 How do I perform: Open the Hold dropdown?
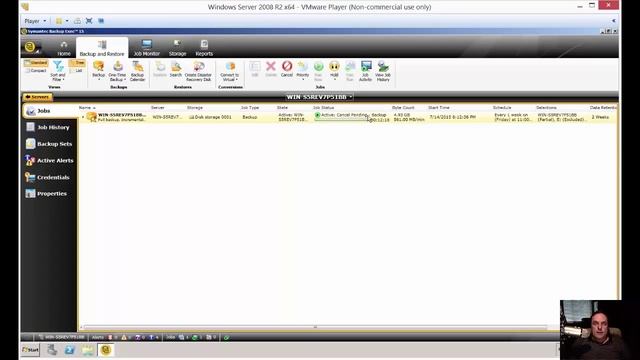pos(334,70)
